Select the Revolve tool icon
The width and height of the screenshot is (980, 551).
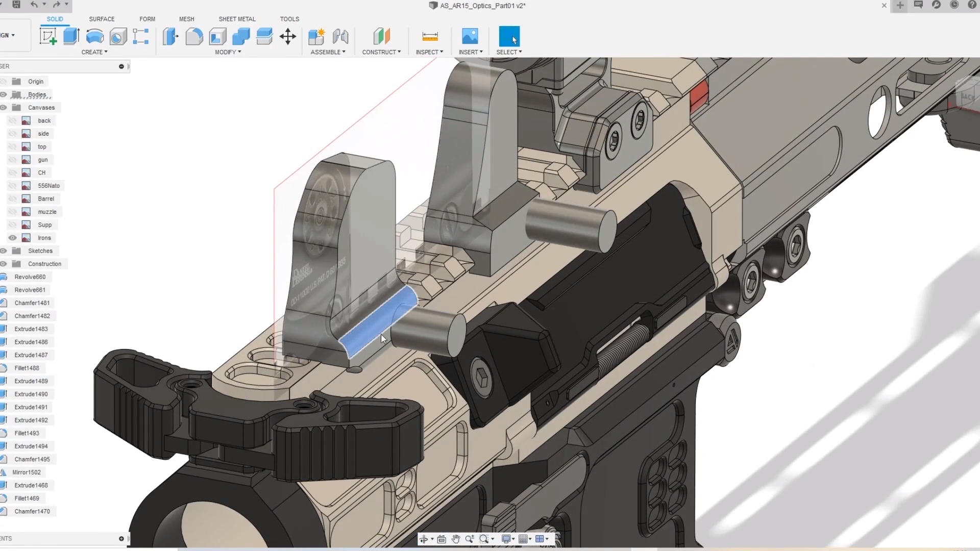coord(95,36)
